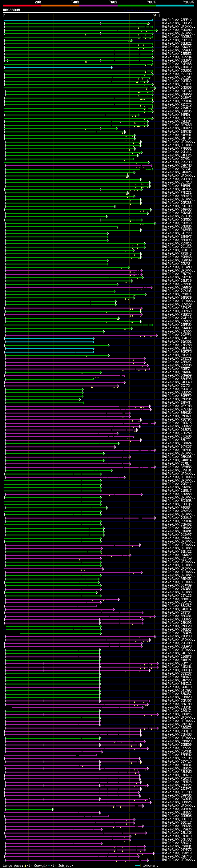Open the UniRef100_A5BF74 hit

coord(177,369)
